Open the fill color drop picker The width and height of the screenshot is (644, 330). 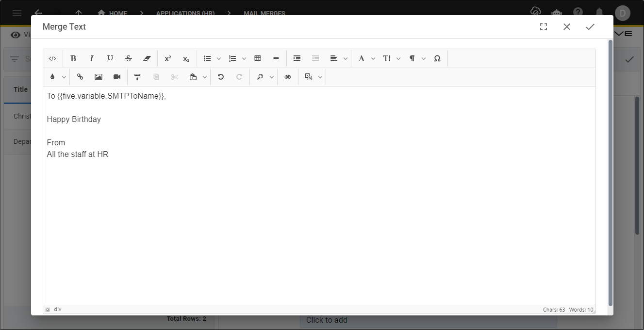(52, 77)
